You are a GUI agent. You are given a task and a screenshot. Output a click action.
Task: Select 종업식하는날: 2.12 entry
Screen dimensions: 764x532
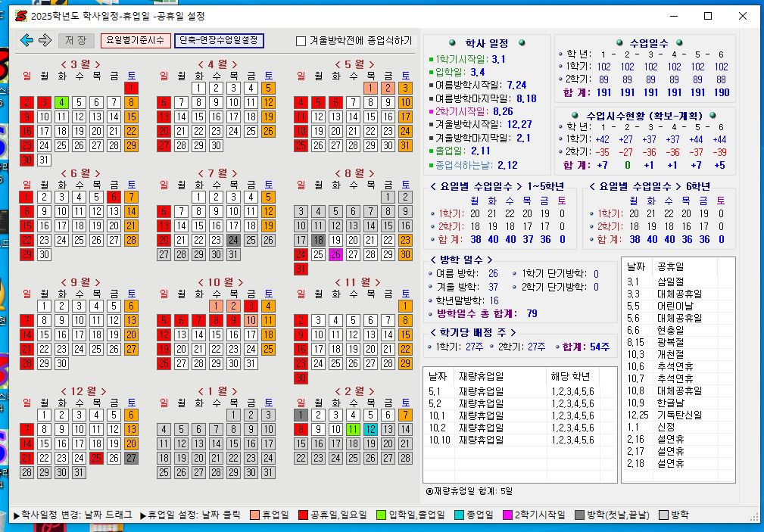[472, 165]
